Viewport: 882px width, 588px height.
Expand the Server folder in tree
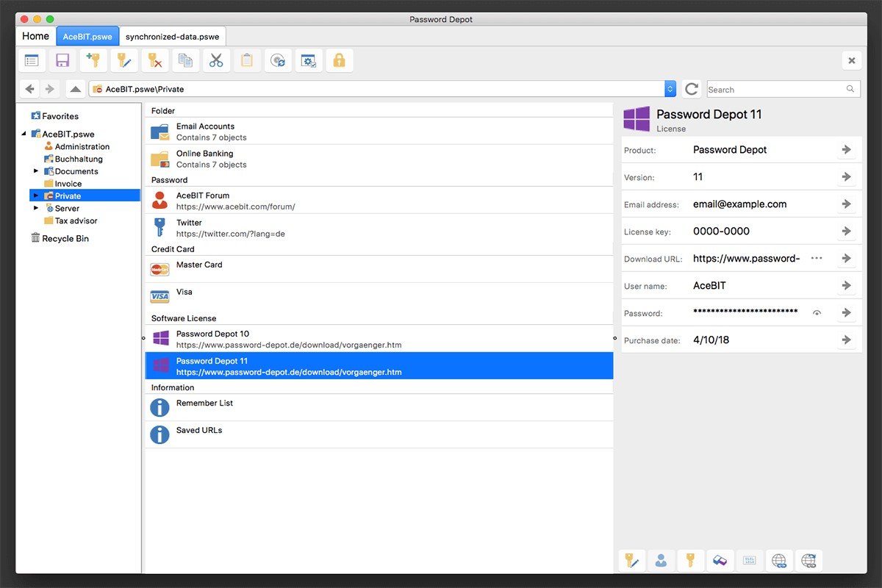point(36,208)
